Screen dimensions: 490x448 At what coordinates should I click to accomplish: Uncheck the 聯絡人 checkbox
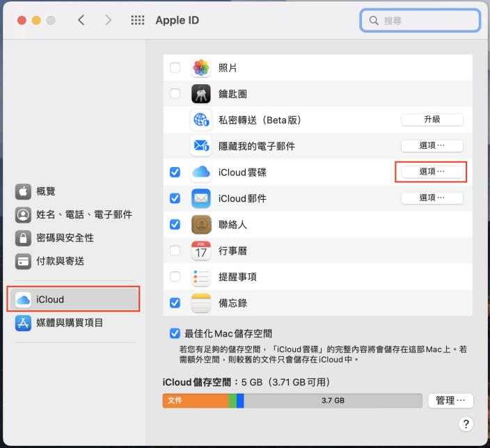(175, 224)
